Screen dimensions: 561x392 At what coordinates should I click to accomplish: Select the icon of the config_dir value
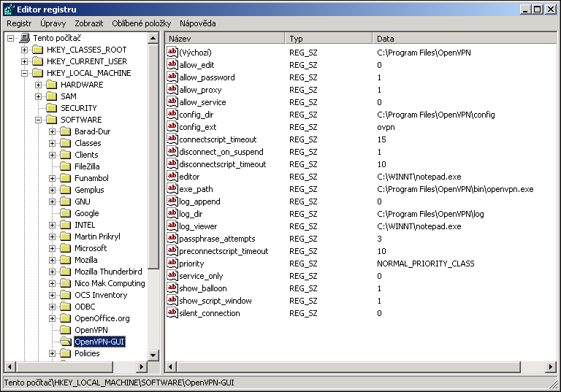point(172,114)
